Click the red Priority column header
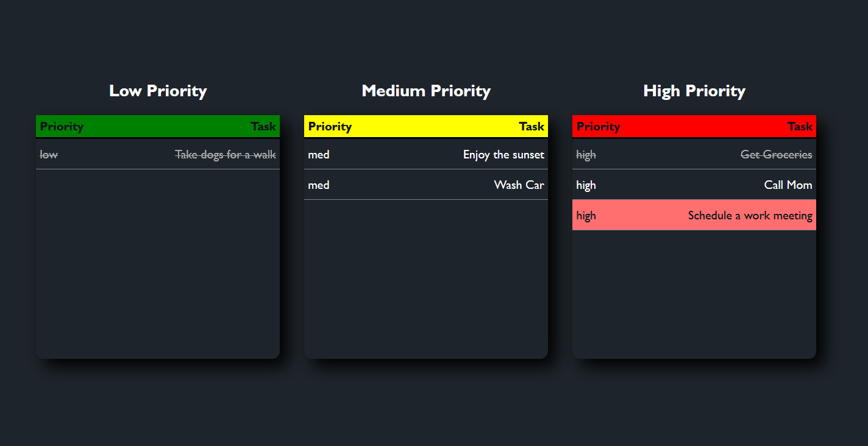Image resolution: width=868 pixels, height=446 pixels. click(x=599, y=126)
